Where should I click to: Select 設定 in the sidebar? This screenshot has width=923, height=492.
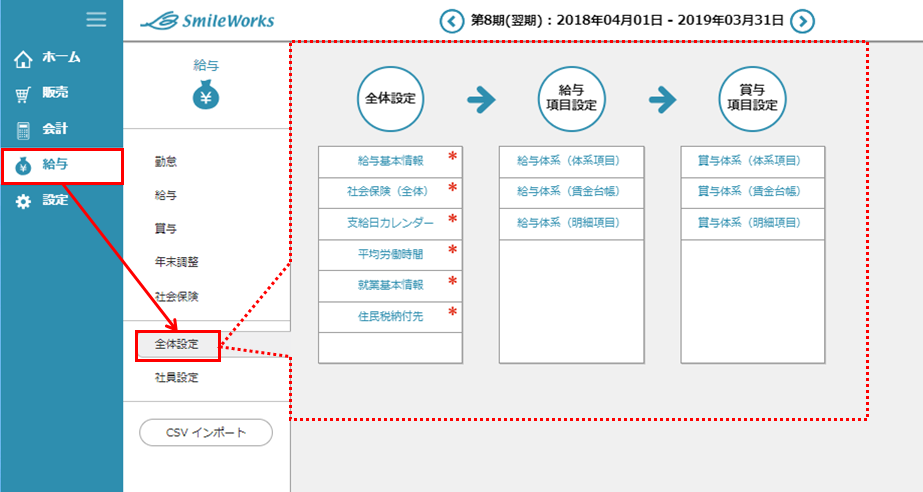[55, 200]
